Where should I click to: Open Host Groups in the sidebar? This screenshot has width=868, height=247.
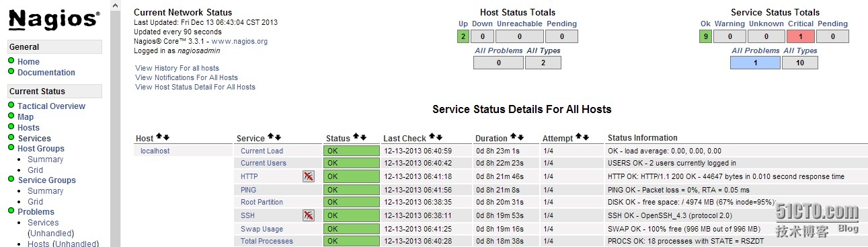tap(41, 148)
